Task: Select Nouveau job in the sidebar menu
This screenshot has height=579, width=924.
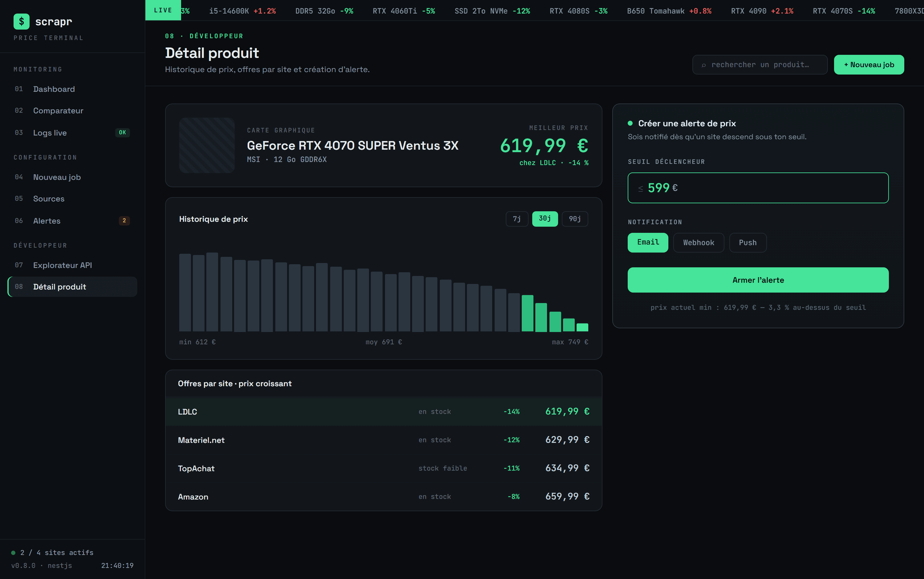Action: pos(72,177)
